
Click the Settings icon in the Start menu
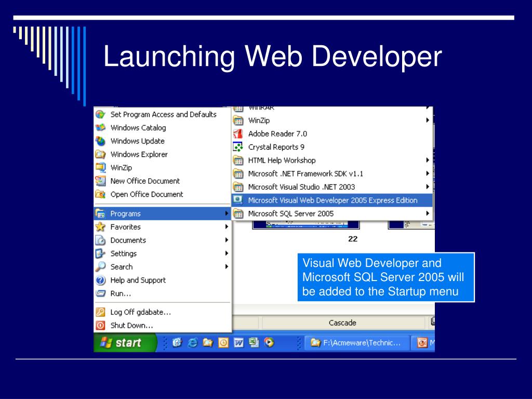[100, 254]
